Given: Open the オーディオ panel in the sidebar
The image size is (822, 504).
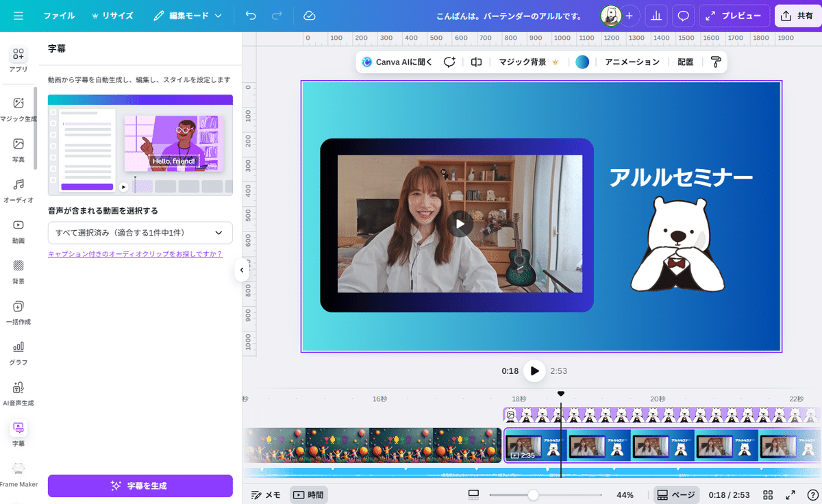Looking at the screenshot, I should tap(18, 184).
